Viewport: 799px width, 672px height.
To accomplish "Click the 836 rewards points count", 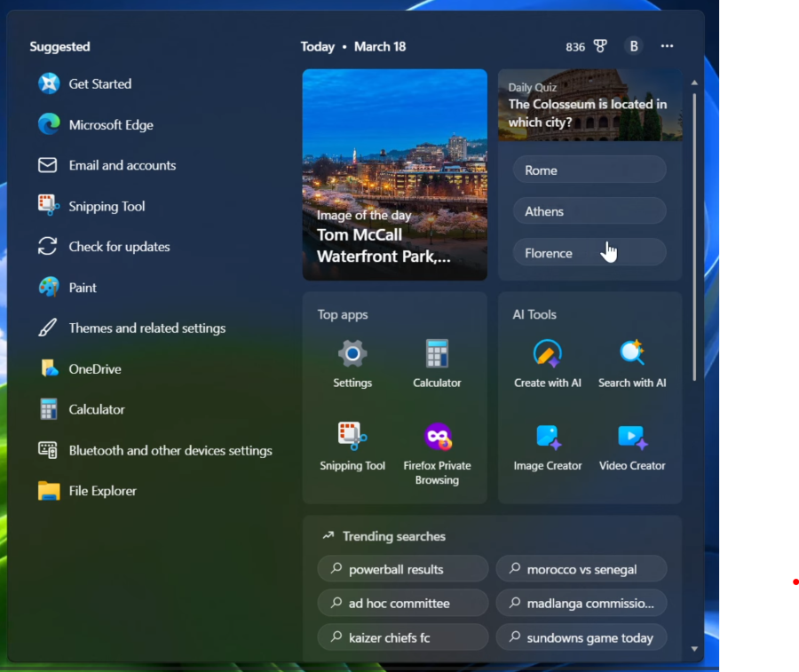I will tap(575, 47).
